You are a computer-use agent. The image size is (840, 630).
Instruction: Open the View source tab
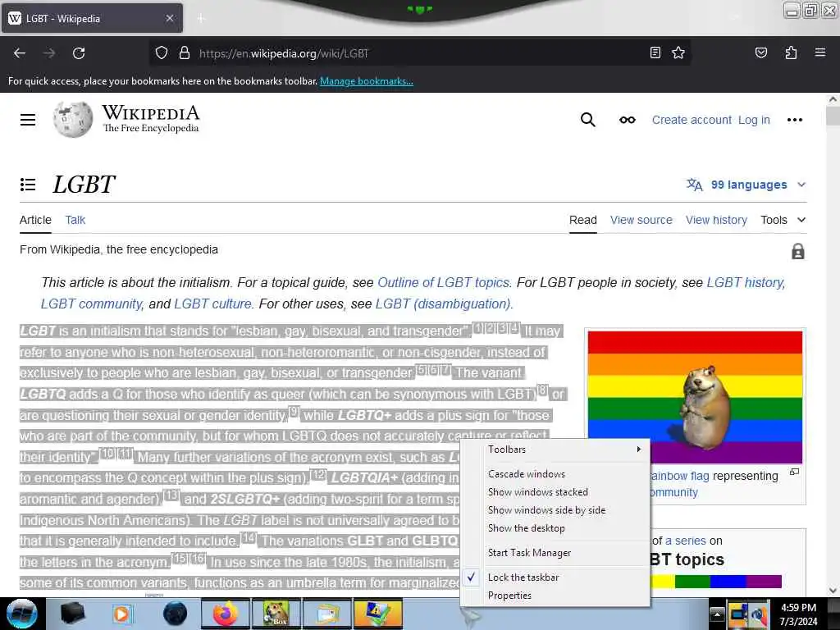pos(641,220)
